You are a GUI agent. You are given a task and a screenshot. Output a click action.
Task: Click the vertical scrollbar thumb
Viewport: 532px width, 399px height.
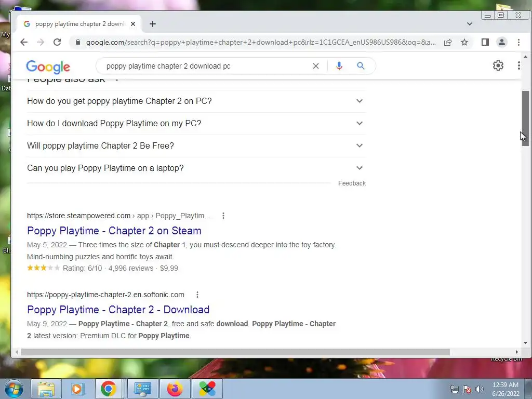(x=526, y=118)
